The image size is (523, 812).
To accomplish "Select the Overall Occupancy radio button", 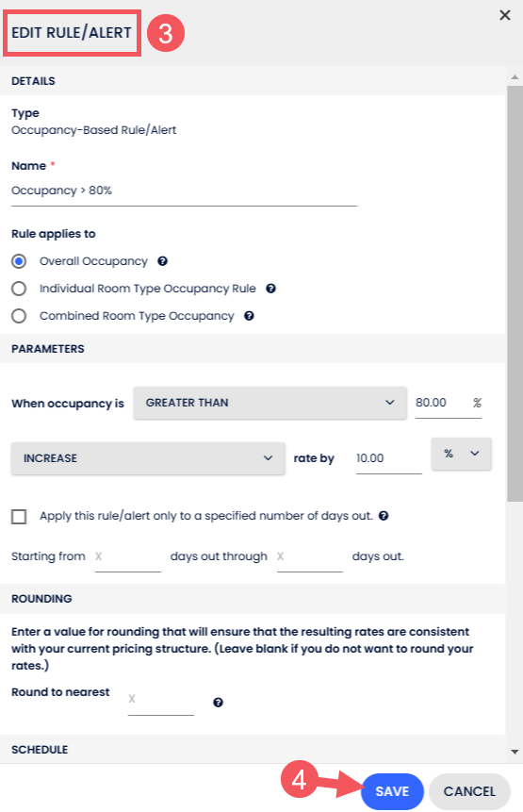I will click(x=19, y=261).
